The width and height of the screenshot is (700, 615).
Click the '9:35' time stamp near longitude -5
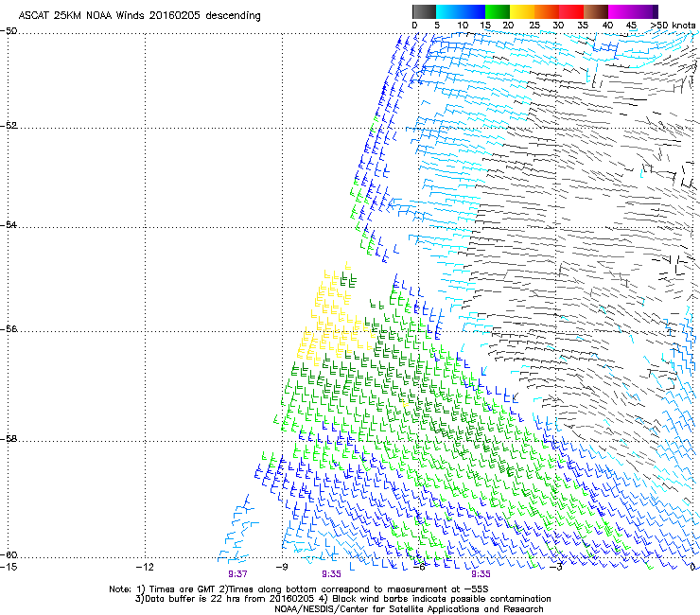[481, 574]
